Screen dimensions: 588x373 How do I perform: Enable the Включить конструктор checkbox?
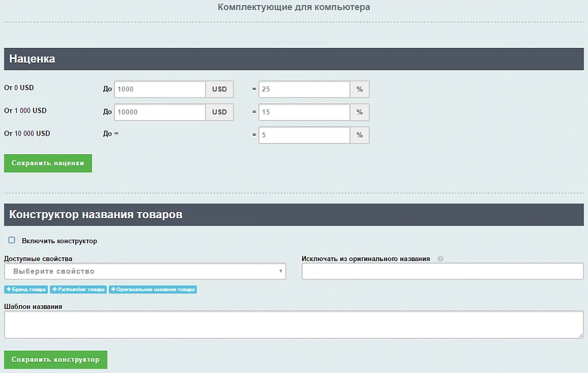coord(12,241)
